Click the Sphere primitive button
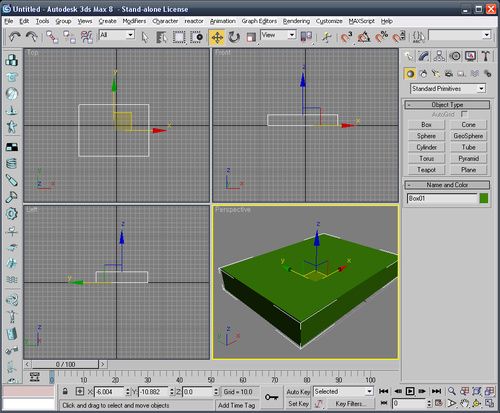Screen dimensions: 500x413 pos(426,136)
